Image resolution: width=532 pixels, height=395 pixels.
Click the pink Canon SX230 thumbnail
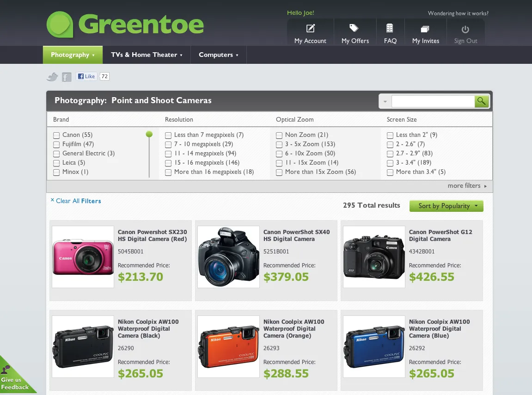pos(83,257)
